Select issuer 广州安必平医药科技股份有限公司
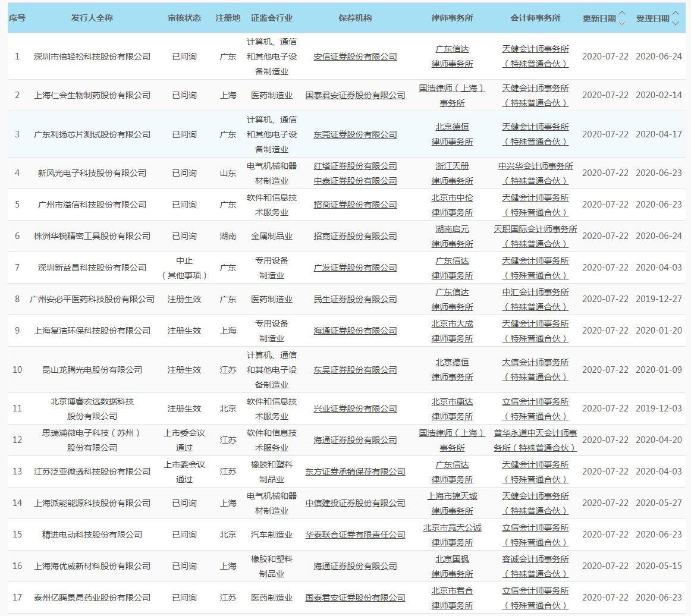 92,299
